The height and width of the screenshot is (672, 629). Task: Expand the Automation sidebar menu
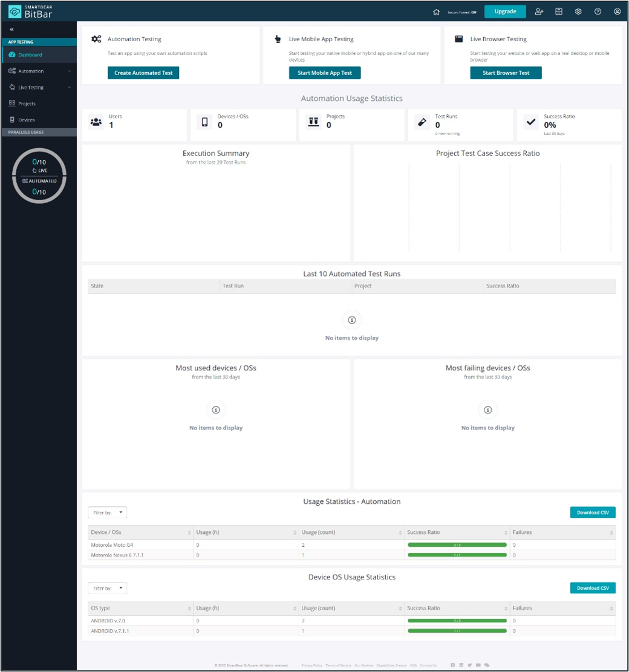tap(39, 71)
